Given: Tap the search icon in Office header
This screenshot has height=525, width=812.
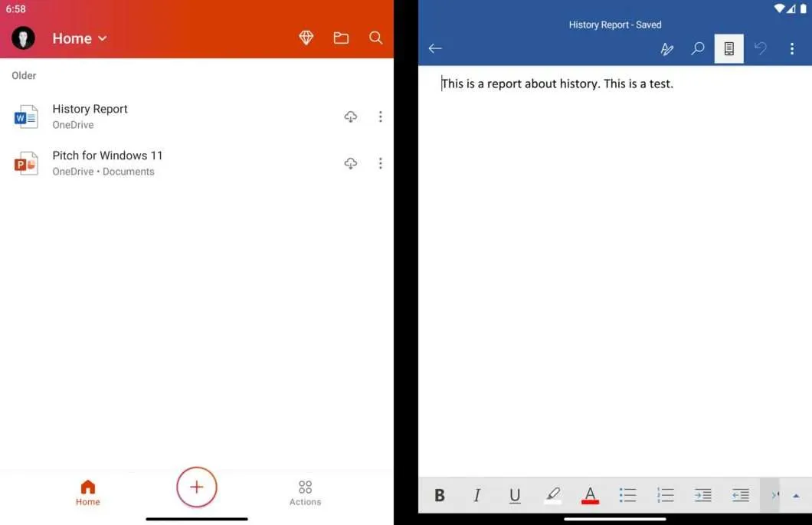Looking at the screenshot, I should (375, 38).
